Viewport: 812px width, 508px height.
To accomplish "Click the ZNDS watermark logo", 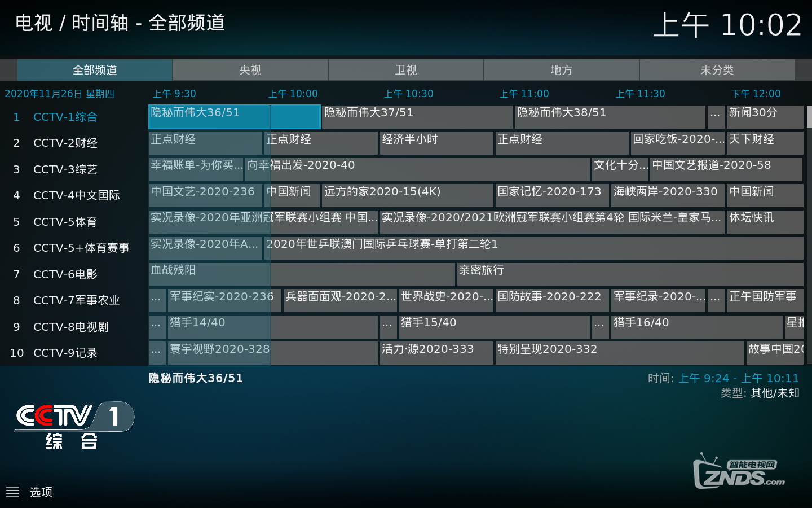I will (x=738, y=472).
